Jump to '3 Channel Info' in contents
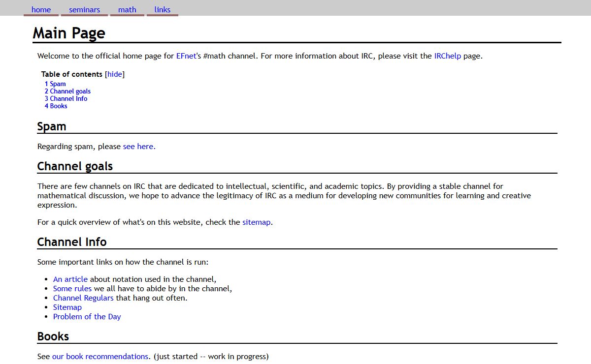This screenshot has height=364, width=591. [66, 99]
